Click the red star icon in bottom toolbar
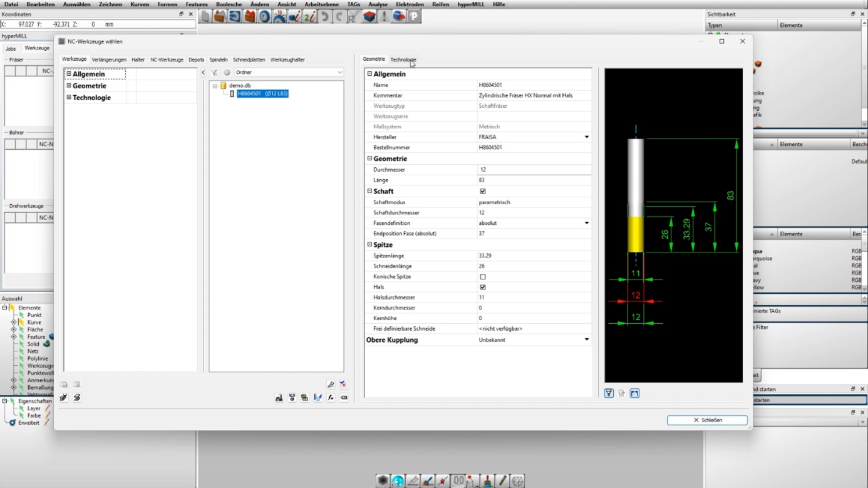This screenshot has width=868, height=488. click(443, 481)
